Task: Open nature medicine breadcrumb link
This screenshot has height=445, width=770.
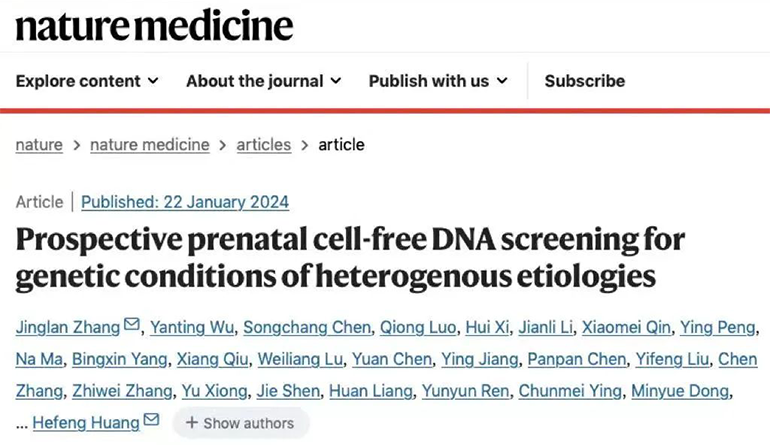Action: coord(150,145)
